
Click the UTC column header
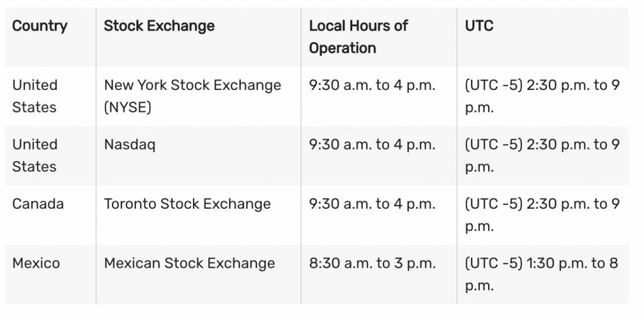click(479, 26)
